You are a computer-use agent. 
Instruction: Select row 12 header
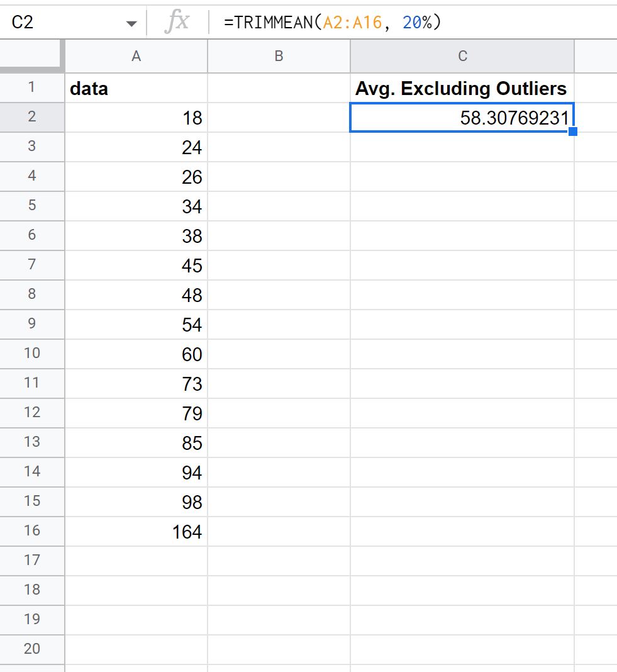point(32,413)
